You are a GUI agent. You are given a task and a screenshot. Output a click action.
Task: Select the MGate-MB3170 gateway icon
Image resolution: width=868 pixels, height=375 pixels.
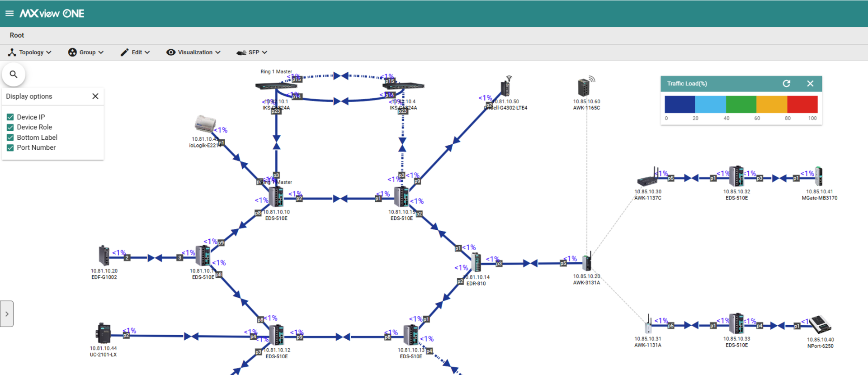tap(819, 177)
